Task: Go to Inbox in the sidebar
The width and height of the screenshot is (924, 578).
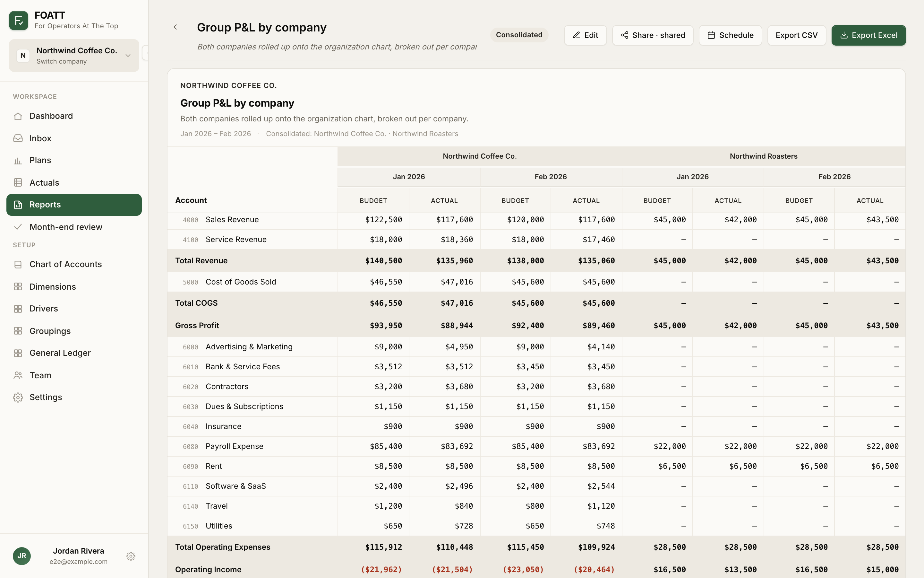Action: point(74,138)
